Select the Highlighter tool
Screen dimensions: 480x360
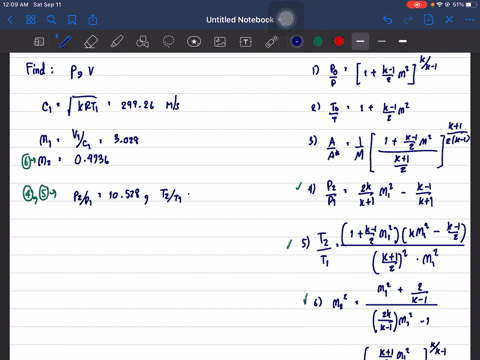pos(117,42)
